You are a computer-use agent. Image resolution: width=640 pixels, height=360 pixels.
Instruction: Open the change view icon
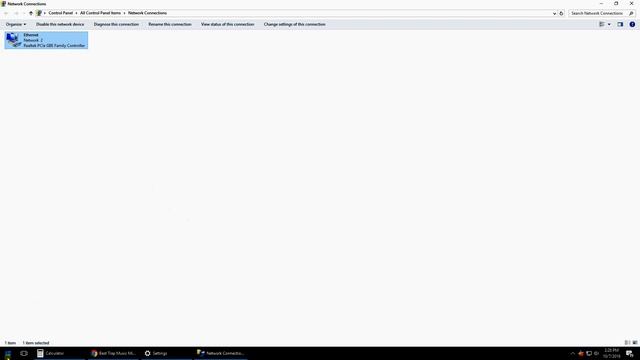pos(602,24)
